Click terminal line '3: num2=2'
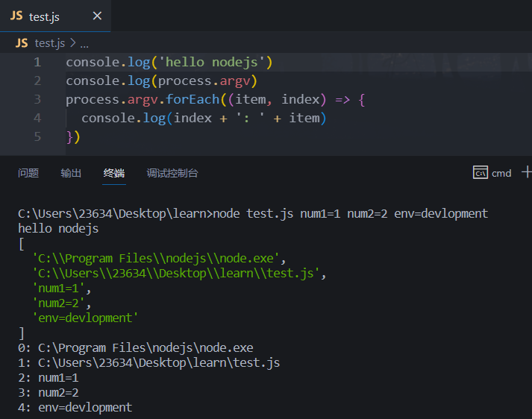Viewport: 532px width, 419px height. [48, 393]
